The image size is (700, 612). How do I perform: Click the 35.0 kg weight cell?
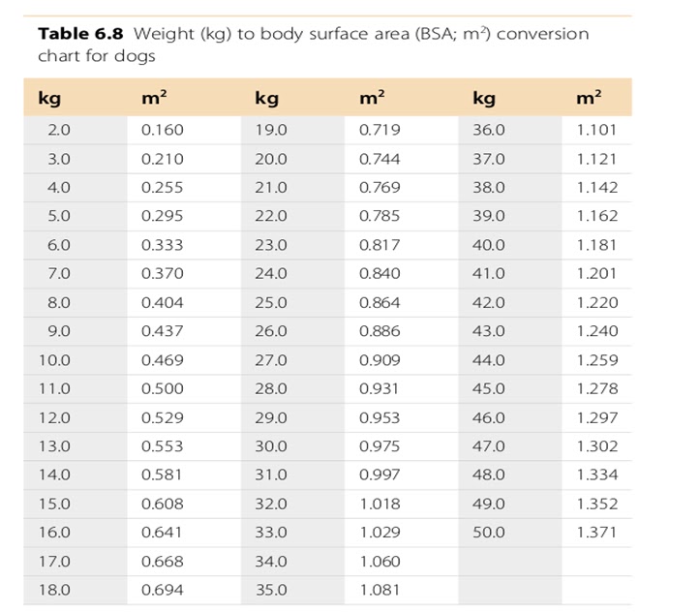pyautogui.click(x=271, y=590)
